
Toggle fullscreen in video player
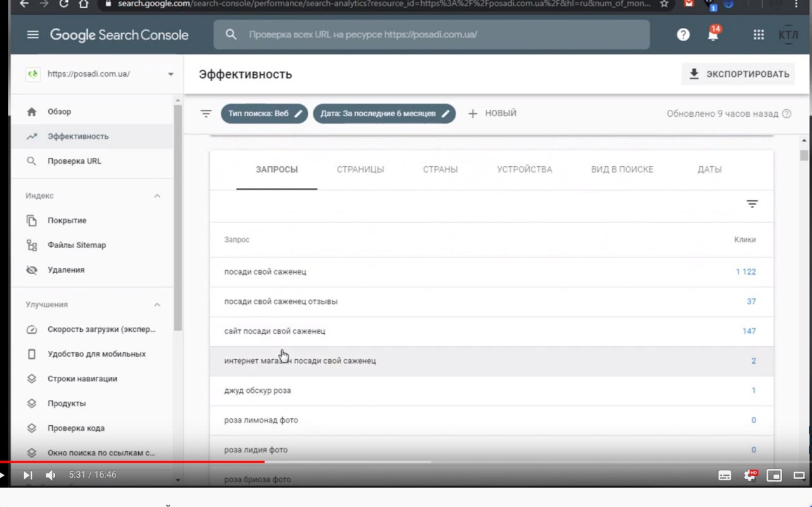point(799,475)
